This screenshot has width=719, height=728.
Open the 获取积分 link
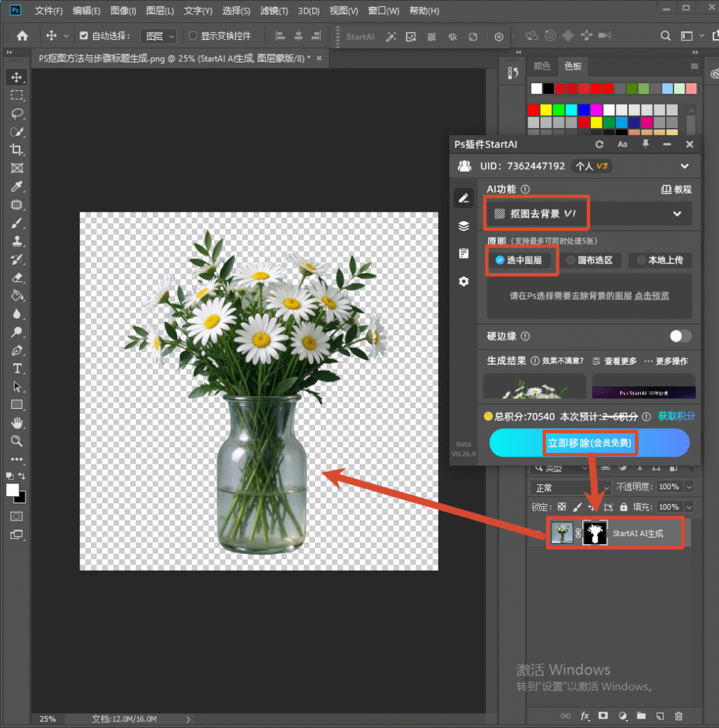click(x=676, y=417)
